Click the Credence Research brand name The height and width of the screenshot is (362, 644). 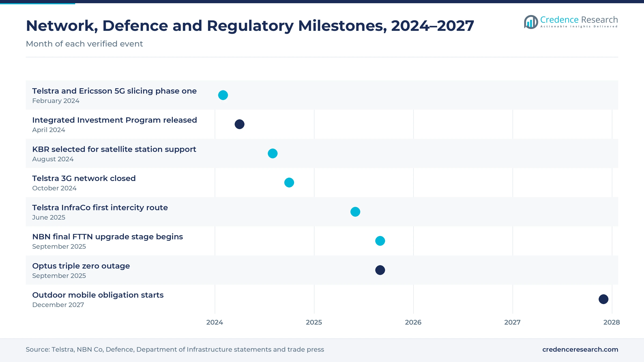(x=579, y=20)
